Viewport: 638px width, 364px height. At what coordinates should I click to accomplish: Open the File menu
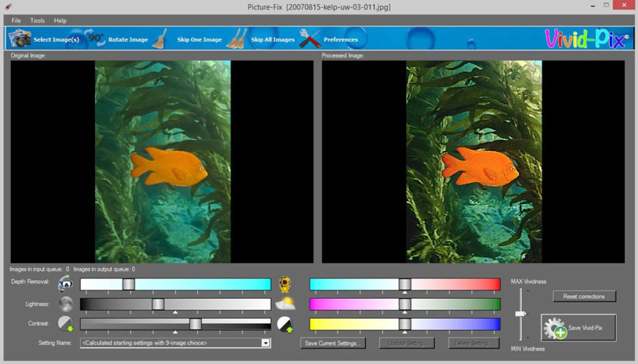coord(16,20)
